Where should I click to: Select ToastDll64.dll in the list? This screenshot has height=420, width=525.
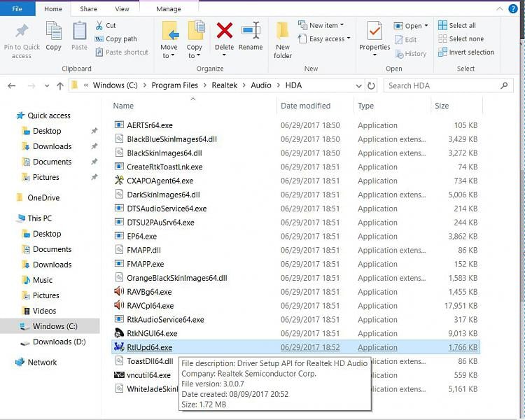coord(144,361)
